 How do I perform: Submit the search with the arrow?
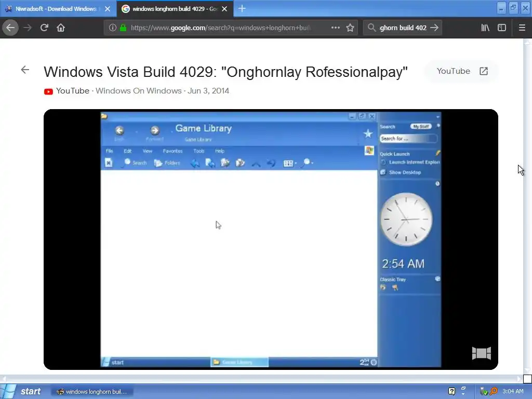(434, 28)
